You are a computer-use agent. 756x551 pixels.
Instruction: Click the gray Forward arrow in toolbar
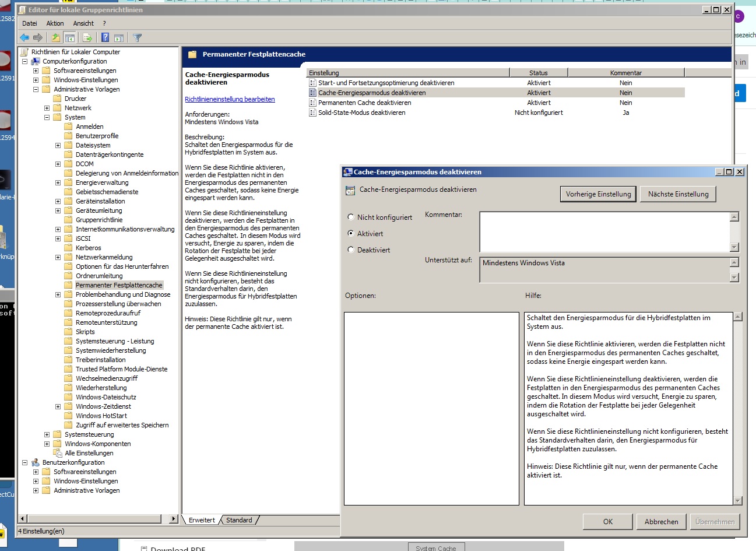[38, 38]
